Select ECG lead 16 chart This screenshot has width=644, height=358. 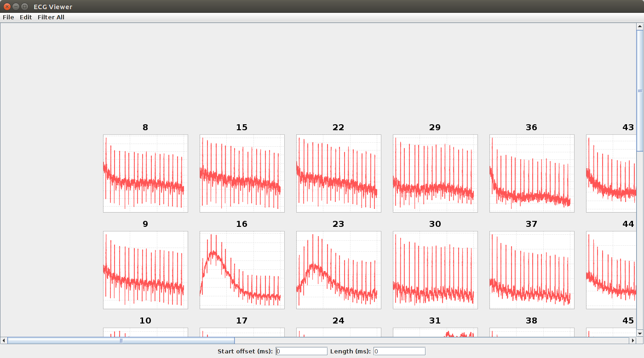point(242,270)
